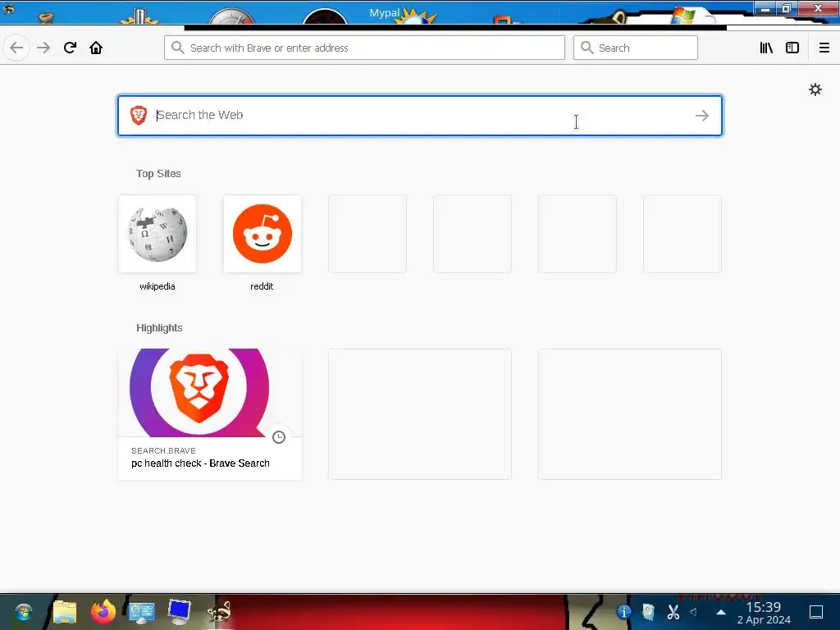Open the Library bookshelf icon
Screen dimensions: 840x630
[x=766, y=48]
